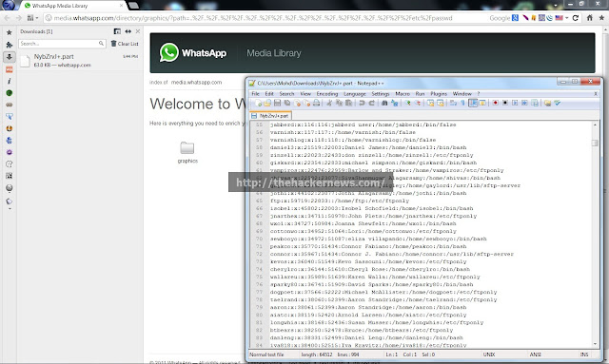Click the Stop Recording macro black square icon
This screenshot has height=364, width=609.
505,103
